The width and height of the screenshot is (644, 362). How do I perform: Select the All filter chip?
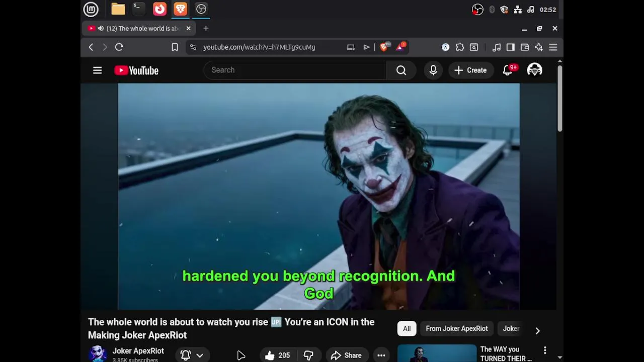[407, 329]
